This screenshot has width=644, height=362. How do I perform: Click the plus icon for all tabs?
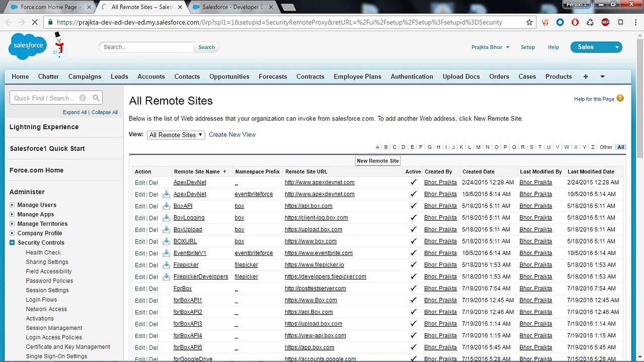coord(585,76)
